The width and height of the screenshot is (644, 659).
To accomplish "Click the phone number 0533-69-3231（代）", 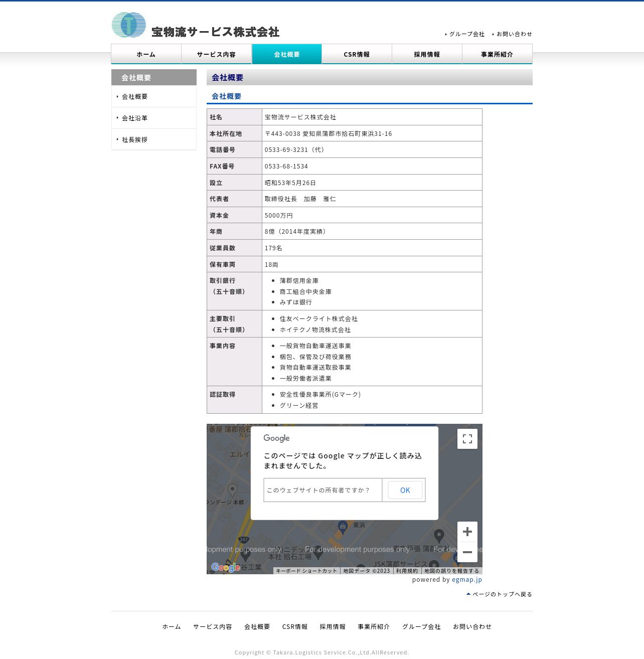I will pyautogui.click(x=296, y=149).
